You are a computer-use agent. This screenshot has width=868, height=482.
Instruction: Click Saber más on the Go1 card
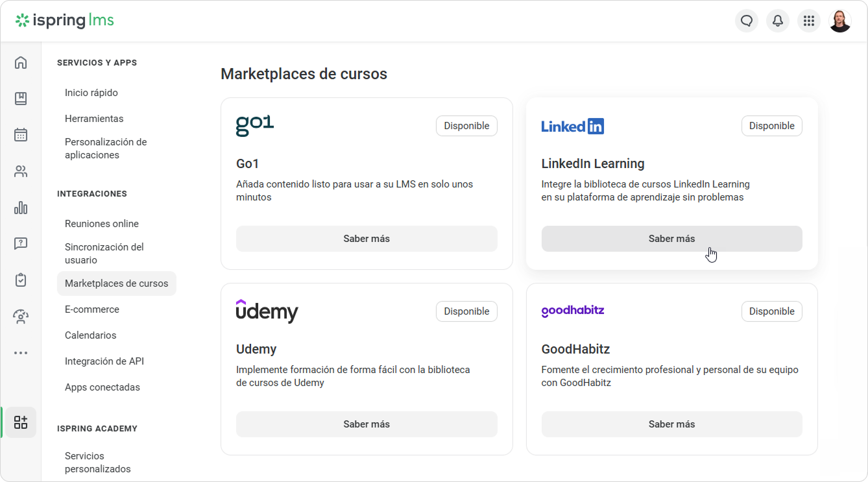pos(367,239)
